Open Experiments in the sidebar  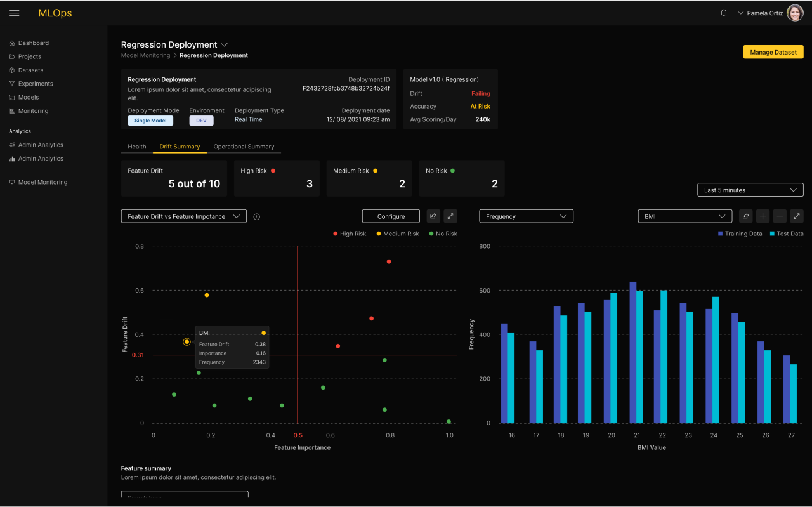[35, 84]
